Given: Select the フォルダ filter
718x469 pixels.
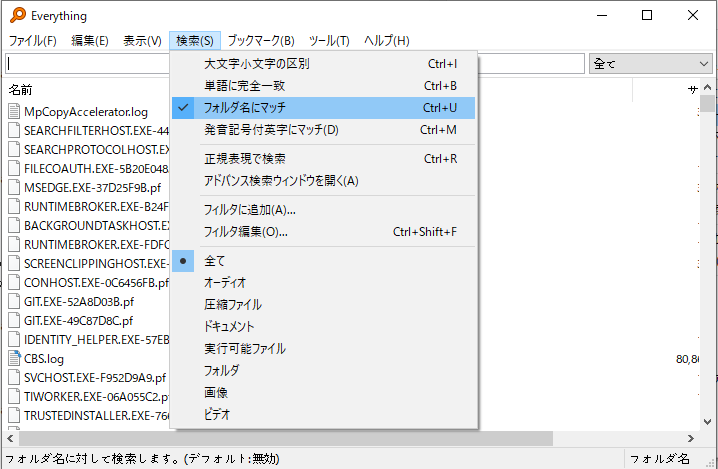Looking at the screenshot, I should click(x=323, y=371).
